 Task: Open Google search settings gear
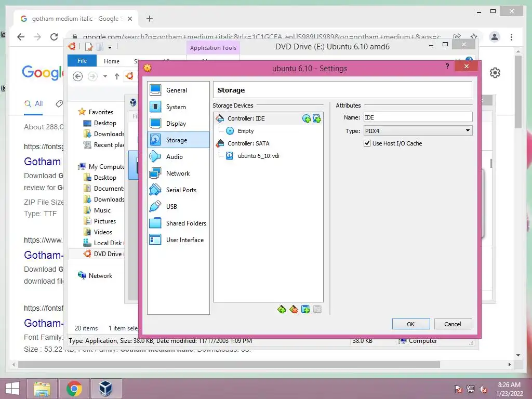click(x=495, y=73)
